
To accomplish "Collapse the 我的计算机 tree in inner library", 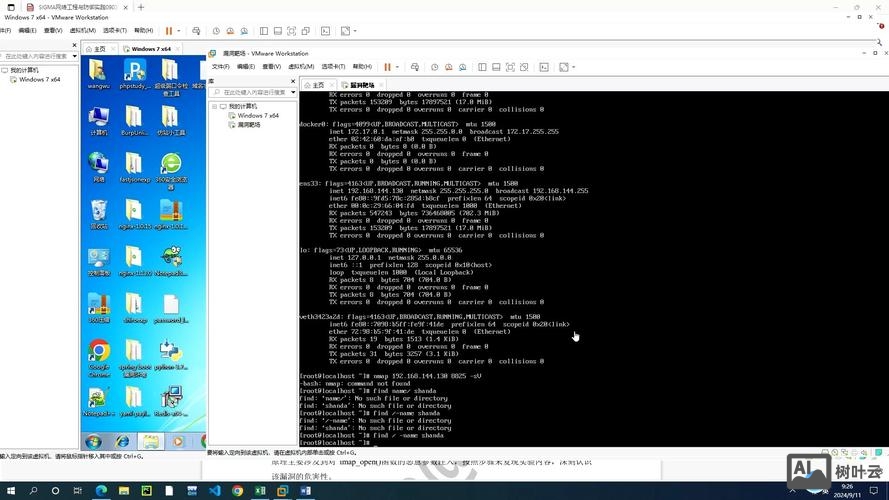I will click(221, 106).
